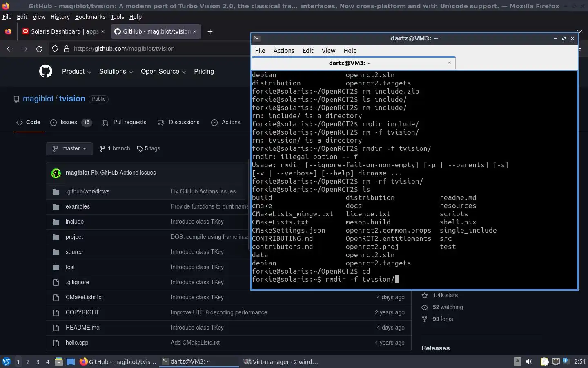588x368 pixels.
Task: Click the padlock site security icon
Action: pyautogui.click(x=66, y=49)
